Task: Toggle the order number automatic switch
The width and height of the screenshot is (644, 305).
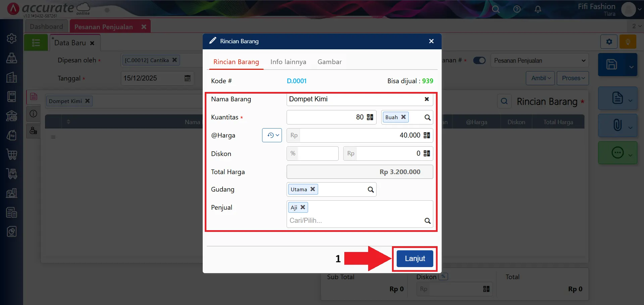Action: (479, 60)
